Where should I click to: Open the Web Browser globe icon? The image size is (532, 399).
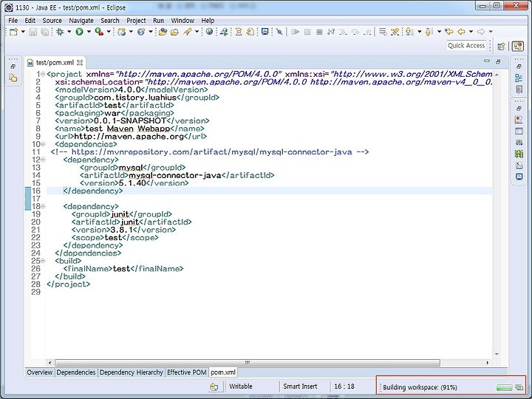(209, 32)
